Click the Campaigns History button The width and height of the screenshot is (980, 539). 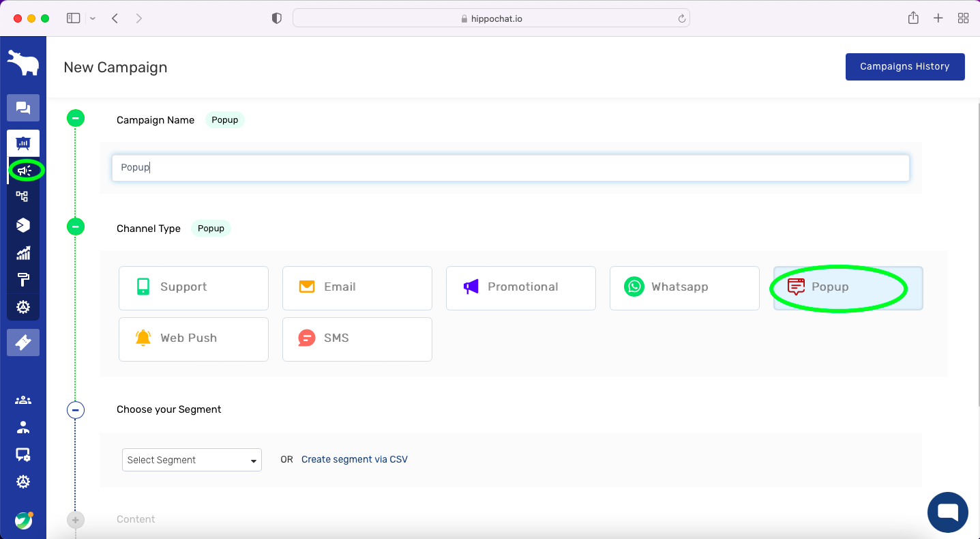[904, 67]
